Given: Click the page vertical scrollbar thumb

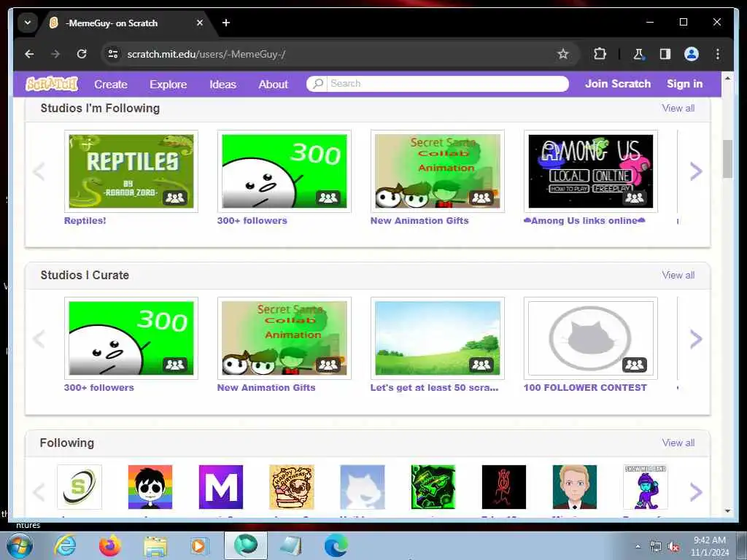Looking at the screenshot, I should click(727, 158).
